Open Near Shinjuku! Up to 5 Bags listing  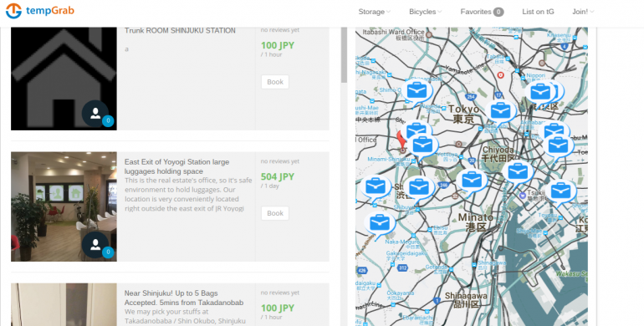pyautogui.click(x=184, y=298)
